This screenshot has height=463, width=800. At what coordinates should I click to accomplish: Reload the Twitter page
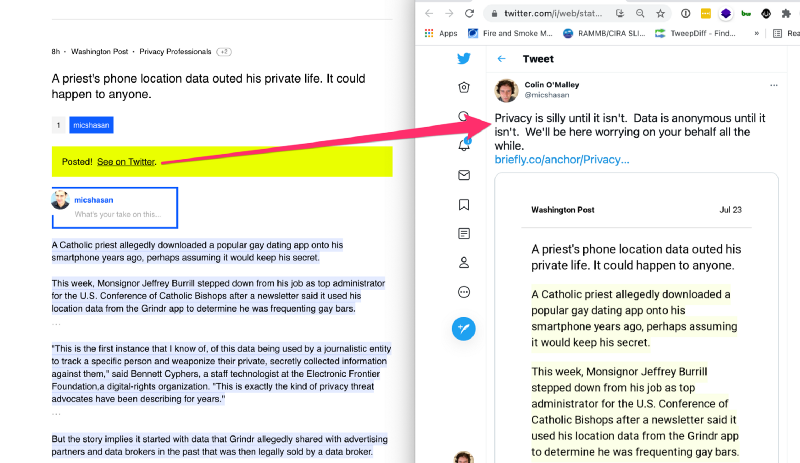point(469,14)
